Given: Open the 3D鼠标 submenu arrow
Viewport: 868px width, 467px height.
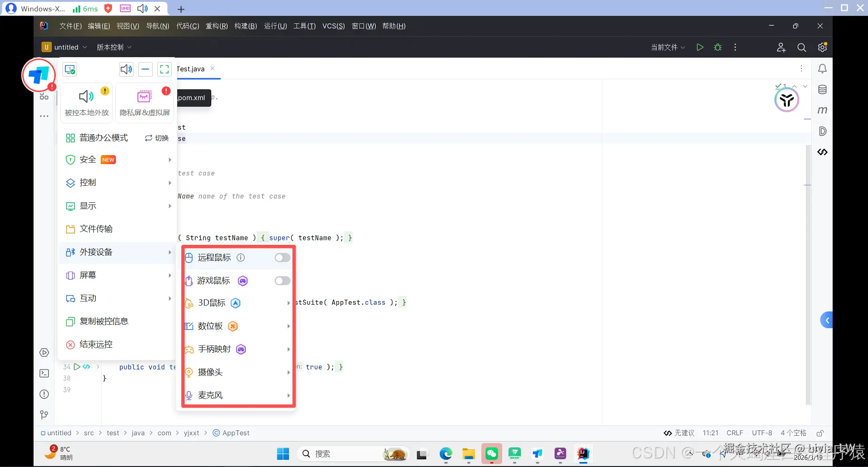Looking at the screenshot, I should pyautogui.click(x=289, y=303).
